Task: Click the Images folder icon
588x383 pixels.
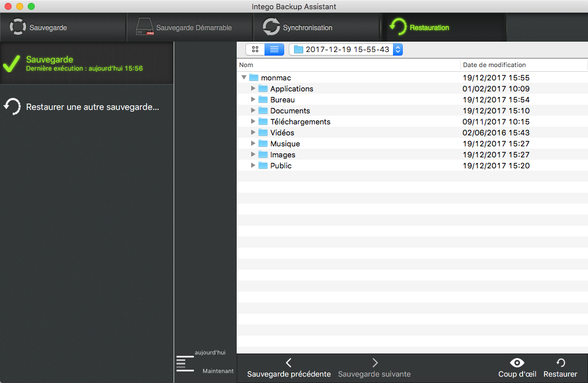Action: pos(263,154)
